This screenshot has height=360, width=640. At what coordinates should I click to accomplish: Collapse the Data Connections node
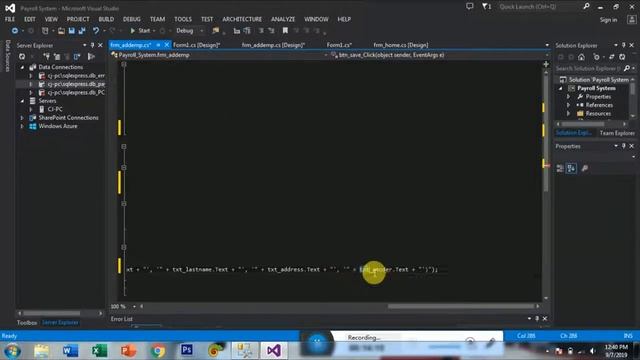tap(22, 67)
